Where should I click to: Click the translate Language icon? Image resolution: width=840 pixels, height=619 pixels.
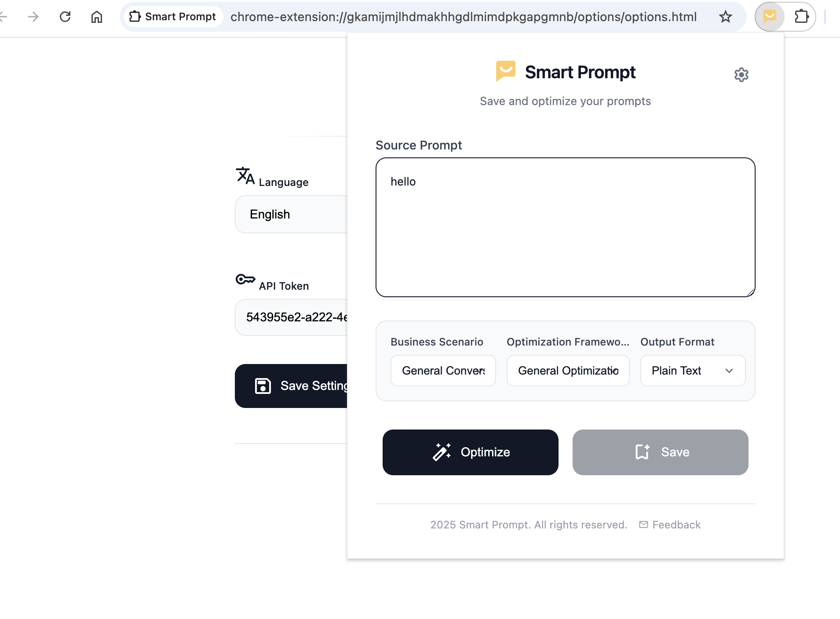pyautogui.click(x=245, y=176)
